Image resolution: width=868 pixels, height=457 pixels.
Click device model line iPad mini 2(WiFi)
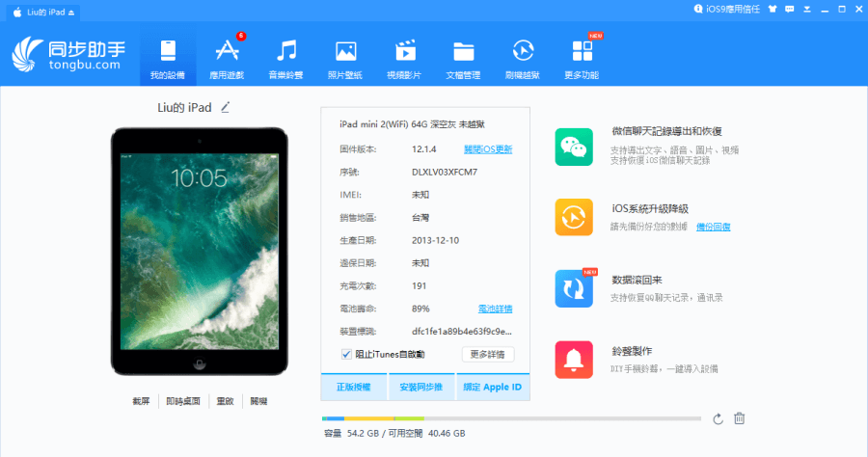(x=413, y=124)
